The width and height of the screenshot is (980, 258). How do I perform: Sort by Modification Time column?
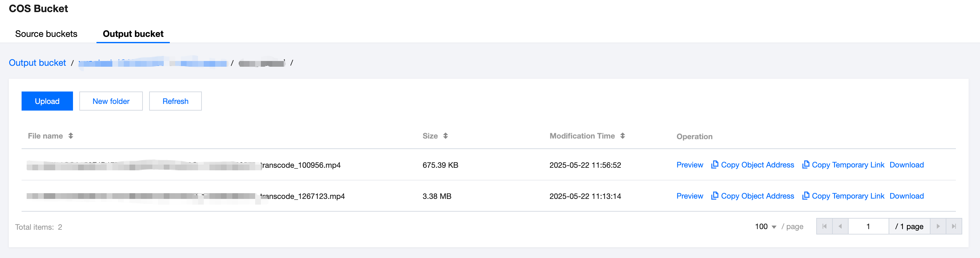[x=622, y=136]
